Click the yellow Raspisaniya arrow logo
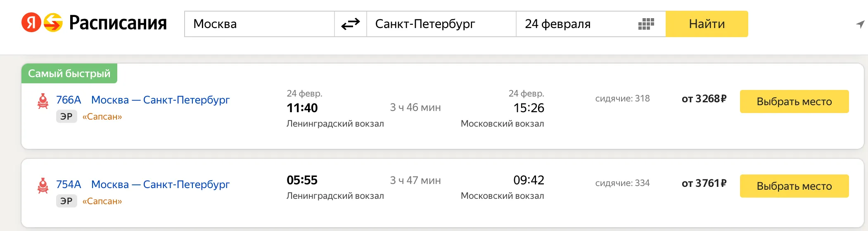The width and height of the screenshot is (868, 231). [x=53, y=23]
